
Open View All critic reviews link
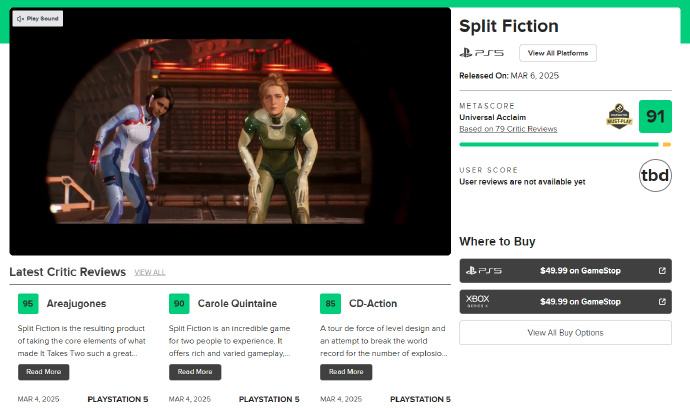tap(150, 272)
